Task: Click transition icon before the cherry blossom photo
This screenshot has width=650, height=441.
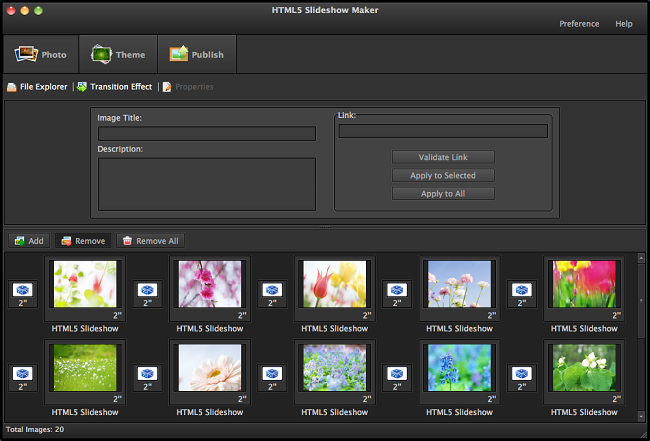Action: click(x=148, y=290)
